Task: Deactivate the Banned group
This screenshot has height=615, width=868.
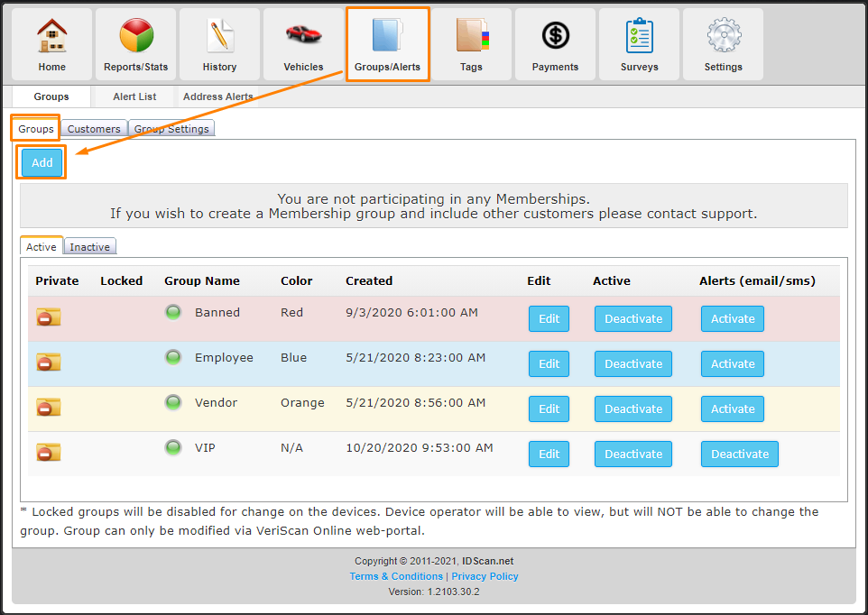Action: (633, 318)
